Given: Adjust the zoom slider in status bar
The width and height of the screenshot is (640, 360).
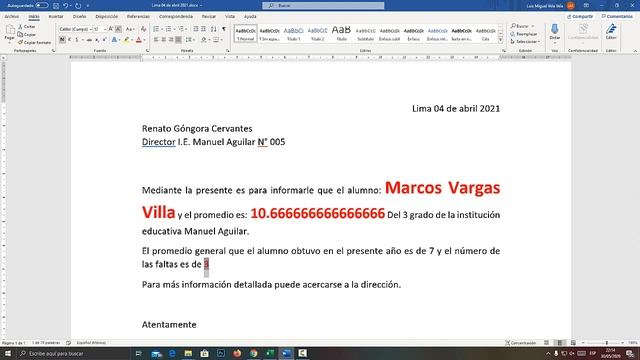Looking at the screenshot, I should point(606,343).
